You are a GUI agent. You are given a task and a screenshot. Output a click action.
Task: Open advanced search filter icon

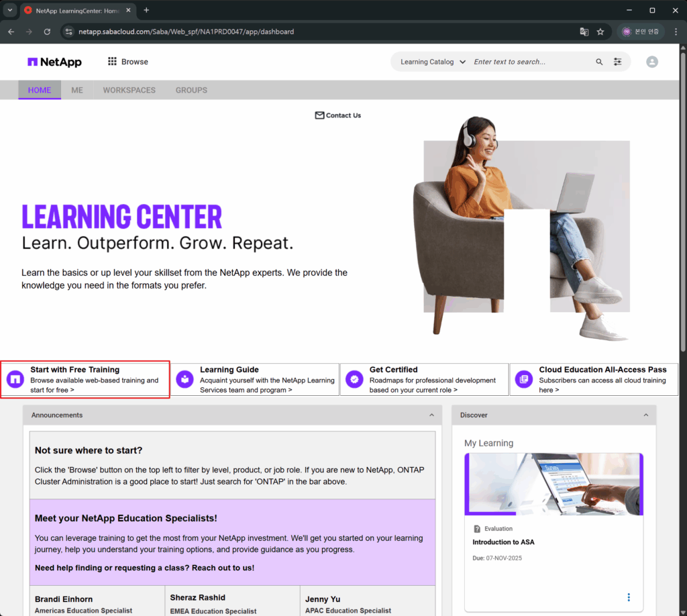[x=618, y=62]
